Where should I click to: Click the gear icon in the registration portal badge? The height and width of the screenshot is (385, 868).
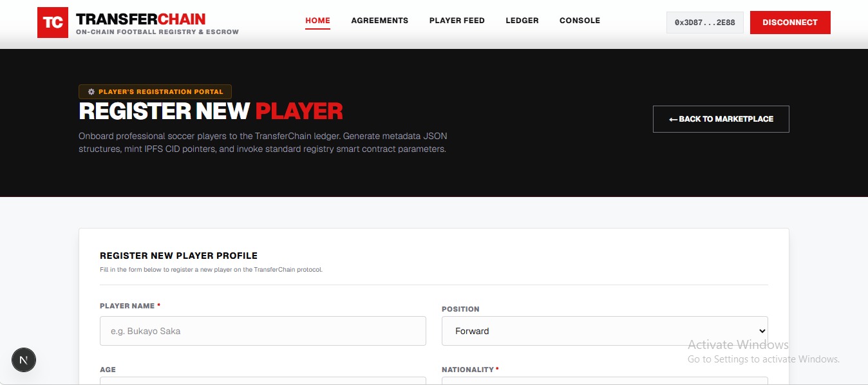[91, 92]
